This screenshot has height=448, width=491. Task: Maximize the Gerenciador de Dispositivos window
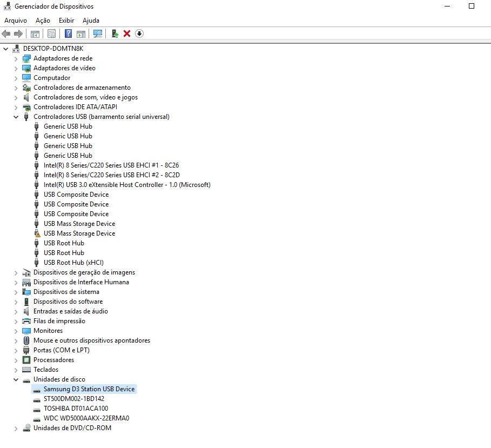(471, 6)
